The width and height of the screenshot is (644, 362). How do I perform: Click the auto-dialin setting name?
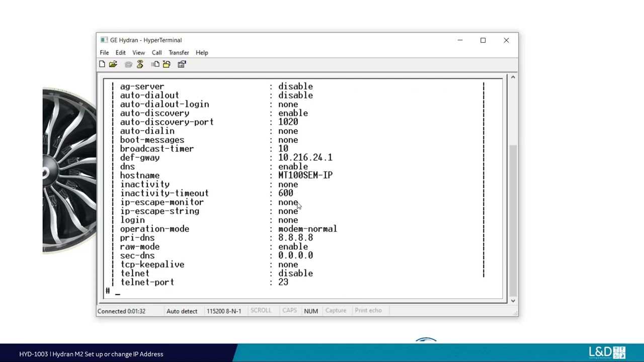pos(147,131)
